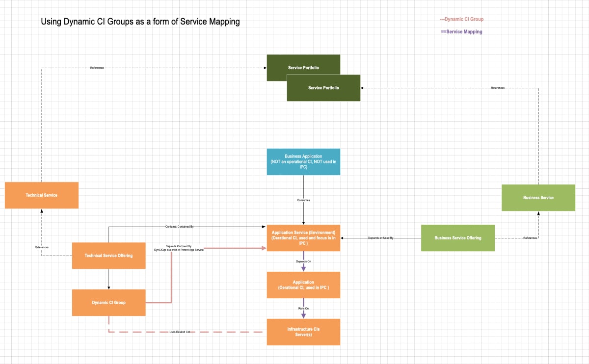
Task: Click the Business Service green box
Action: 538,197
